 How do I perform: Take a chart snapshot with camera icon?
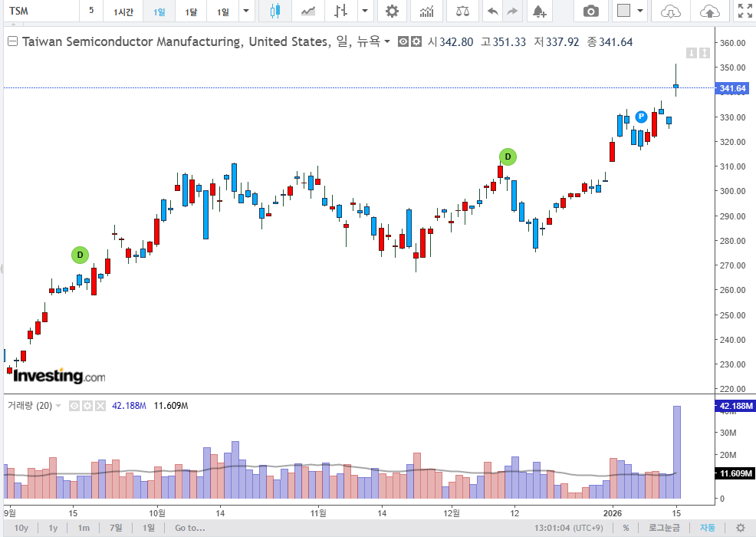590,12
